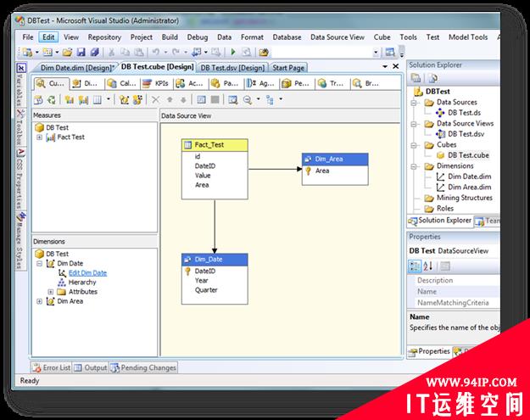
Task: Open the Output panel tab
Action: 91,367
